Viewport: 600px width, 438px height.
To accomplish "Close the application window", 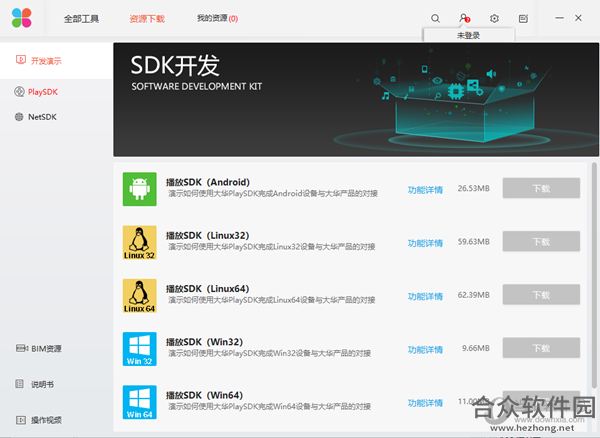I will click(578, 18).
